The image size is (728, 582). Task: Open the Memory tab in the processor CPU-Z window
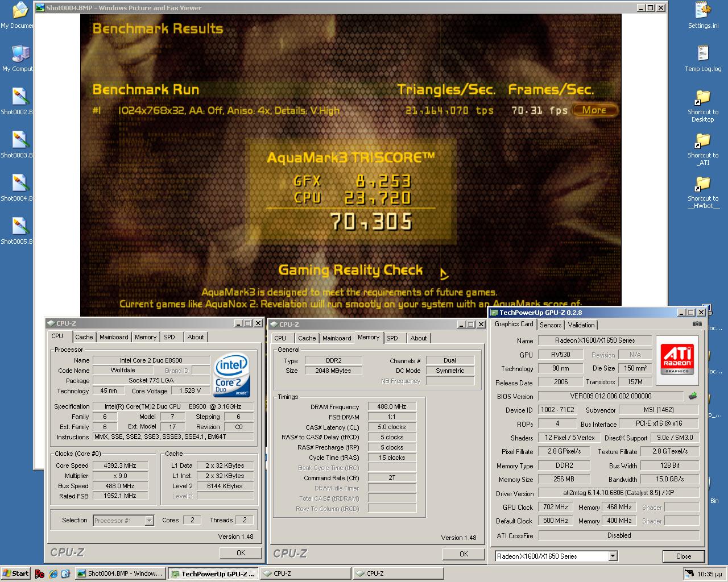146,337
